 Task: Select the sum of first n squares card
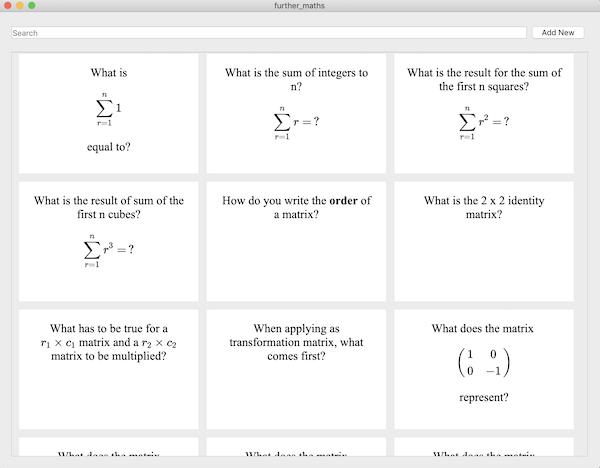tap(484, 112)
